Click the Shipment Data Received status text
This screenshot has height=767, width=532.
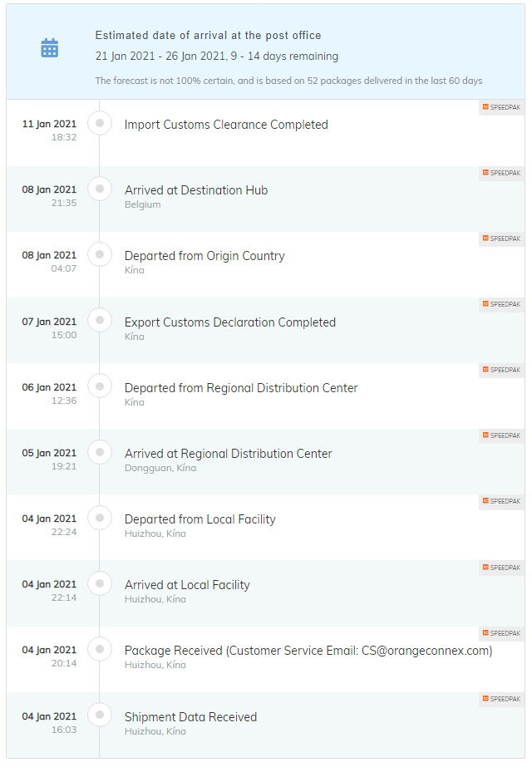point(190,717)
